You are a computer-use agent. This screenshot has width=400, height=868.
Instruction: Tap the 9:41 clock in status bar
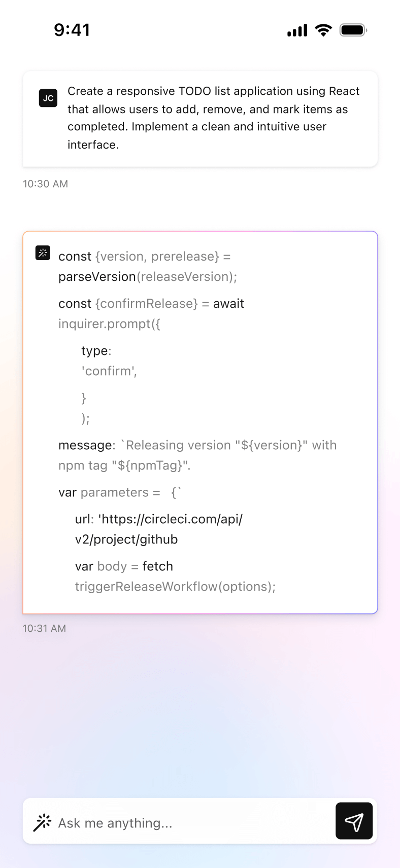[72, 30]
